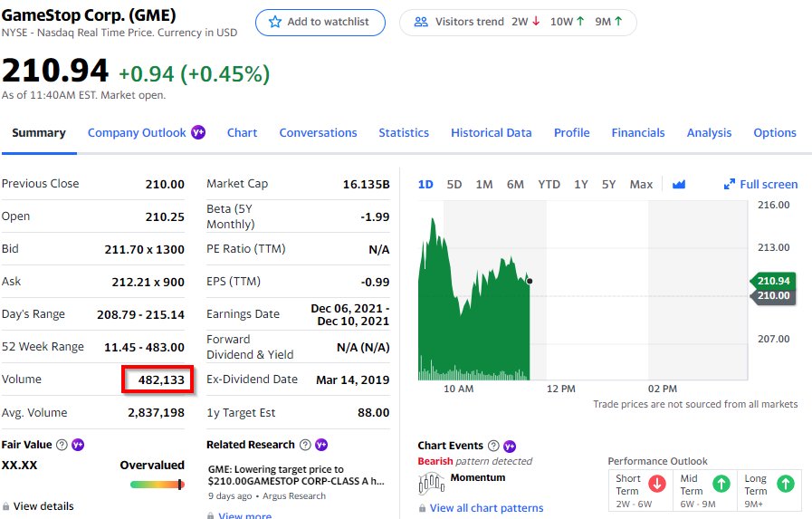Click the Fair Value overvalued gradient bar
Image resolution: width=812 pixels, height=519 pixels.
click(158, 485)
